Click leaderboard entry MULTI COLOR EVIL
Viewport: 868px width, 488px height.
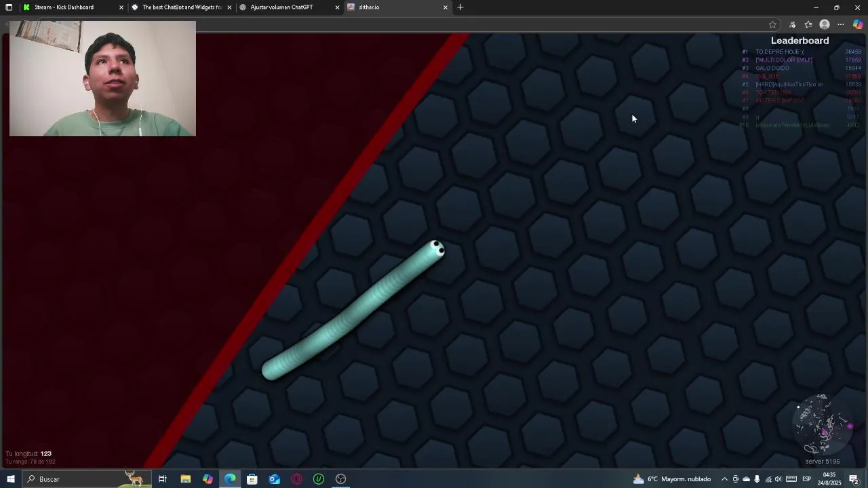pyautogui.click(x=783, y=60)
